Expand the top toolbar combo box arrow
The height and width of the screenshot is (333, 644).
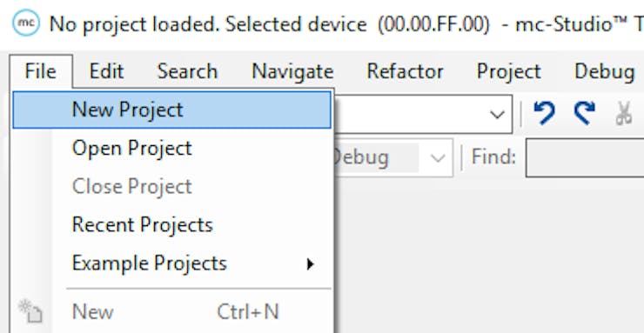pos(498,114)
